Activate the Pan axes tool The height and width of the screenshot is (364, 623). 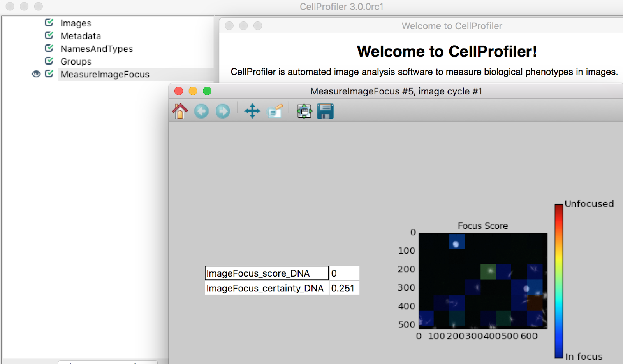pyautogui.click(x=252, y=111)
